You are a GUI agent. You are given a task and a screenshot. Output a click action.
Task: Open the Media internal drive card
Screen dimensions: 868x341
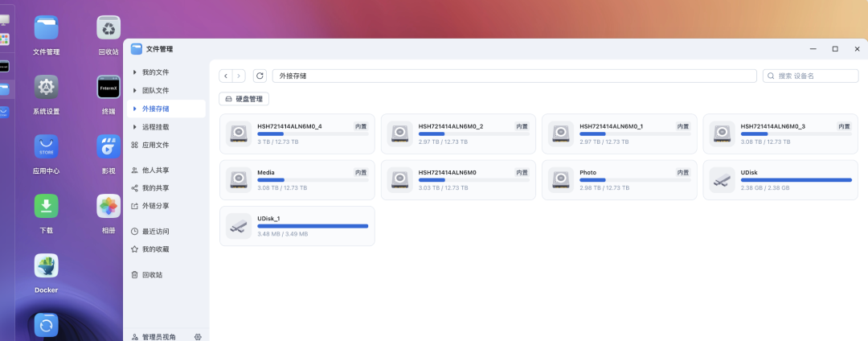297,180
